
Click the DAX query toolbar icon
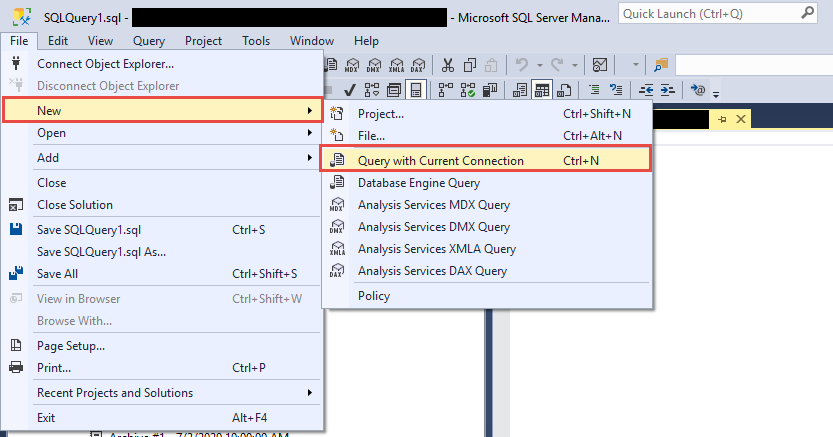(415, 65)
